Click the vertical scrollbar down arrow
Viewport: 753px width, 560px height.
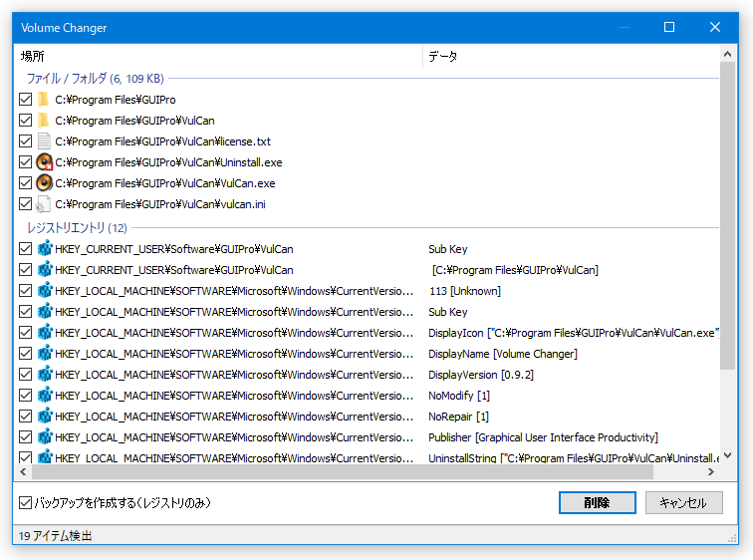pos(727,455)
